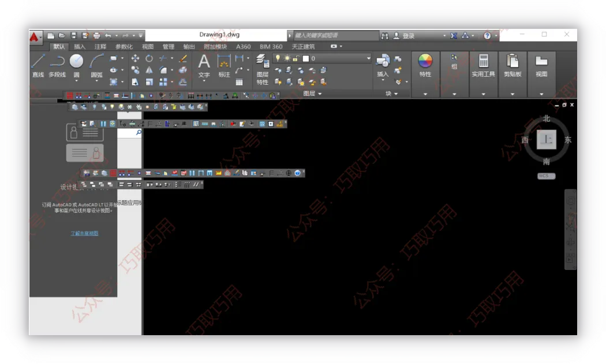Switch to the 注释 ribbon tab
606x364 pixels.
100,46
